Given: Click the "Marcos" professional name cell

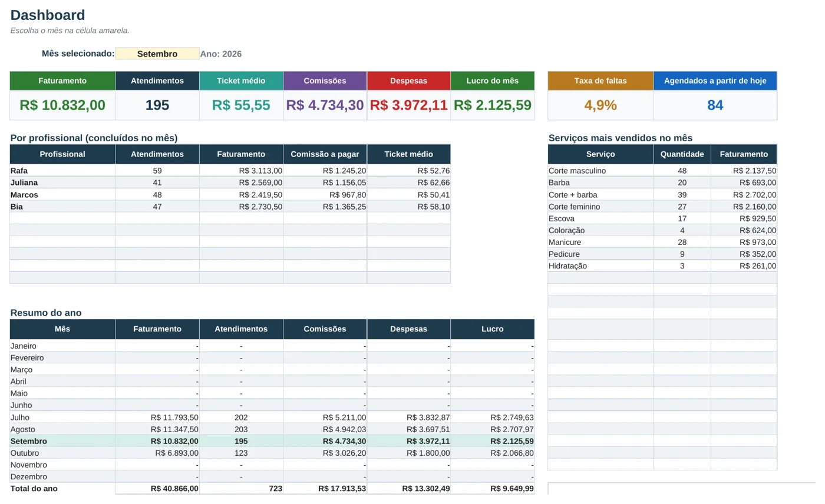Looking at the screenshot, I should (62, 195).
